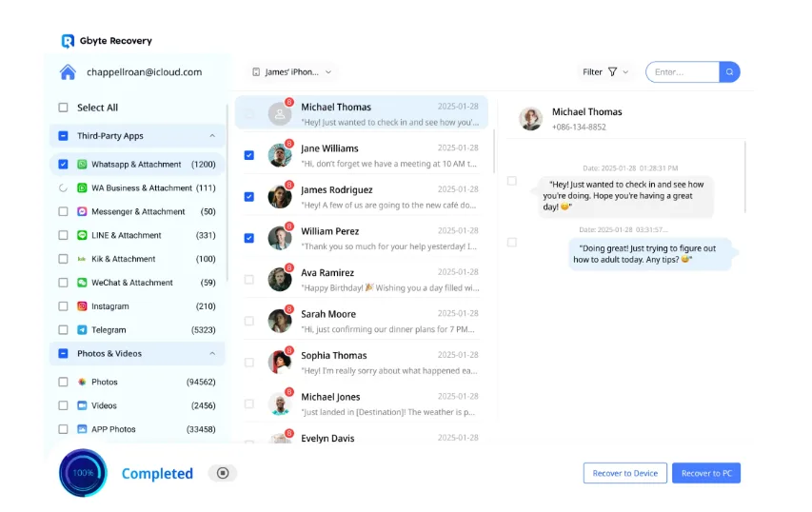Click the filter funnel icon
Image resolution: width=812 pixels, height=512 pixels.
click(613, 72)
